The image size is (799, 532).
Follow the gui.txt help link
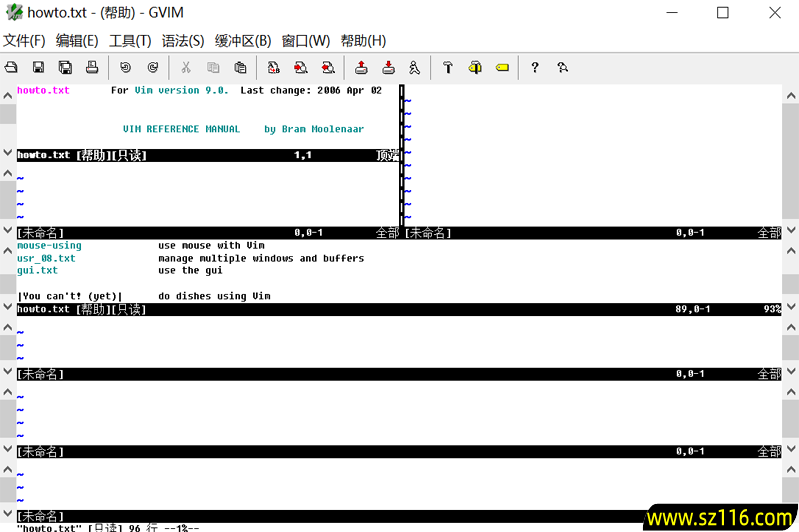pos(37,270)
